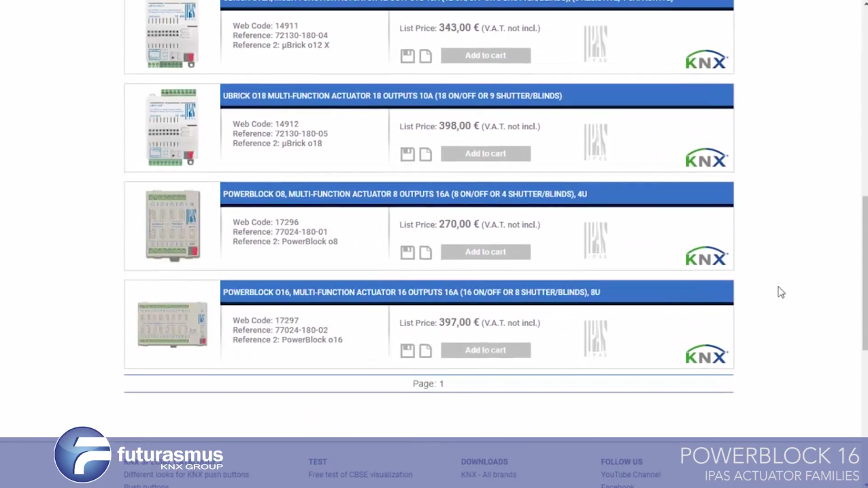Click the floppy disk icon for PowerBlock O8
This screenshot has height=488, width=868.
click(407, 253)
